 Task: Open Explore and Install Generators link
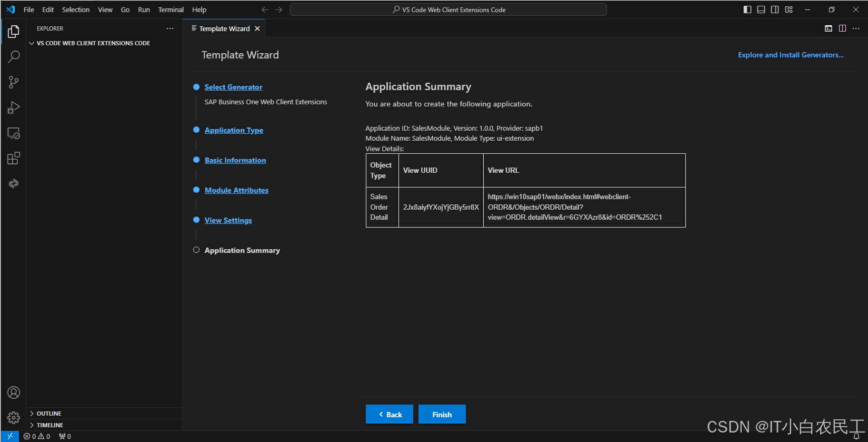coord(791,55)
